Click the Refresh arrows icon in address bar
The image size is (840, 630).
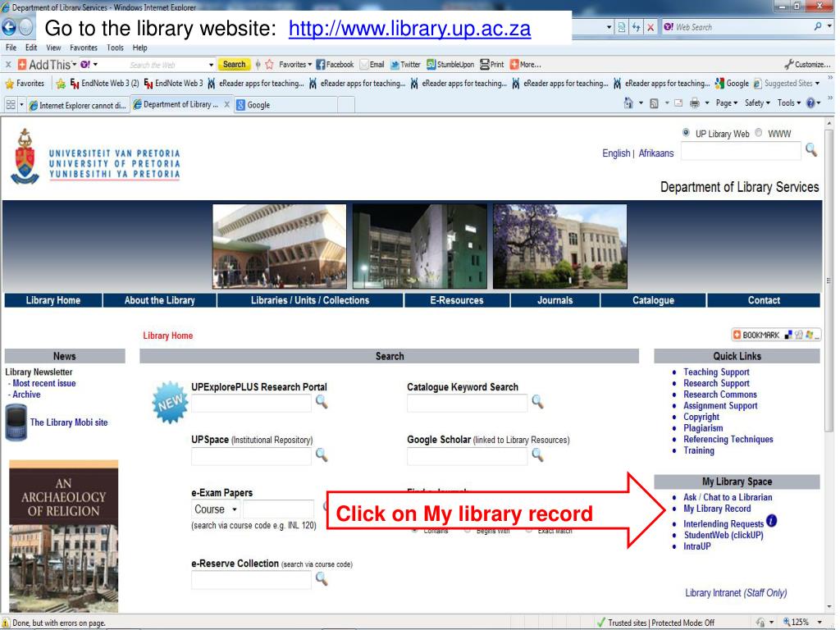tap(636, 27)
